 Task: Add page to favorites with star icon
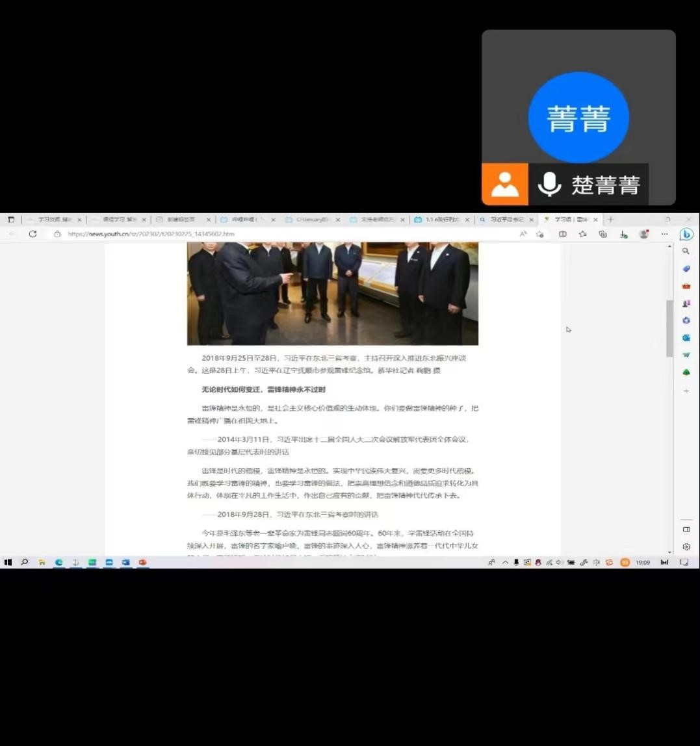click(x=539, y=235)
